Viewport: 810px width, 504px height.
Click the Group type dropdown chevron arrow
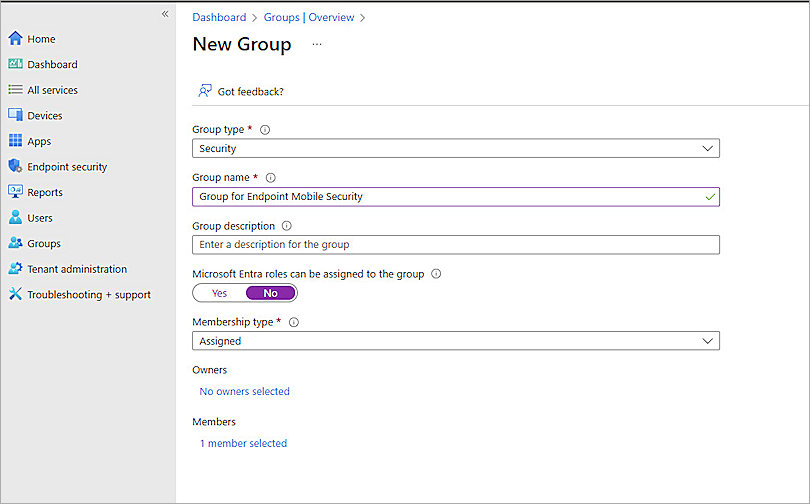(x=707, y=149)
